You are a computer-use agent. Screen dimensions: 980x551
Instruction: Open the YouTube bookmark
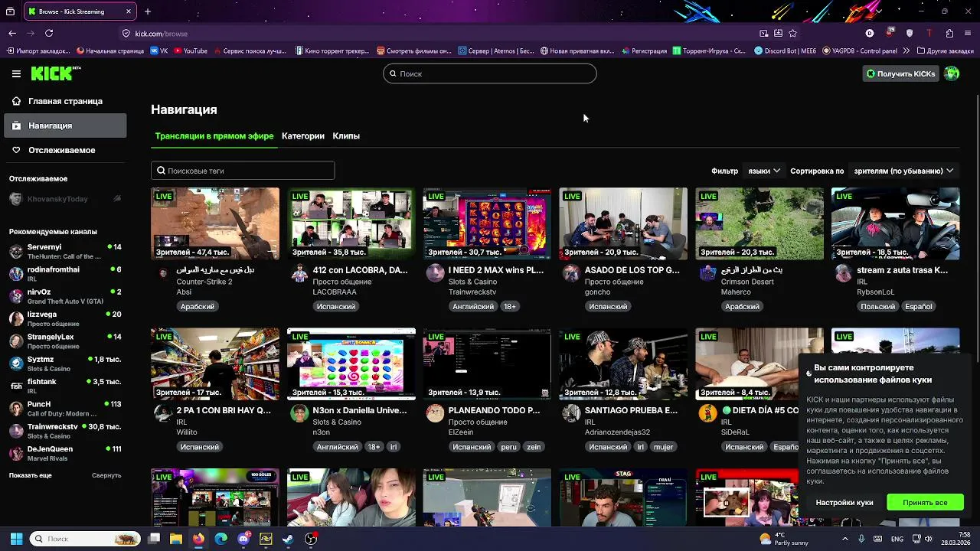[191, 51]
